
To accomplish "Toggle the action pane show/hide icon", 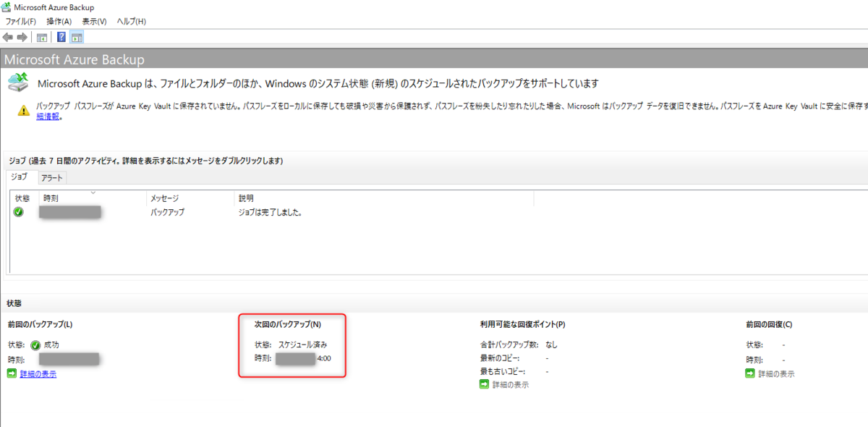I will (77, 37).
